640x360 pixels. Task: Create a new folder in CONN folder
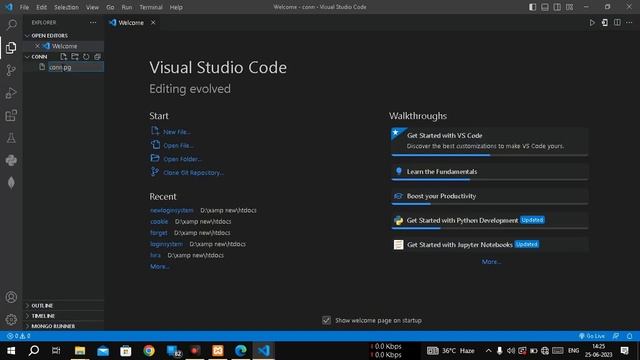point(75,57)
